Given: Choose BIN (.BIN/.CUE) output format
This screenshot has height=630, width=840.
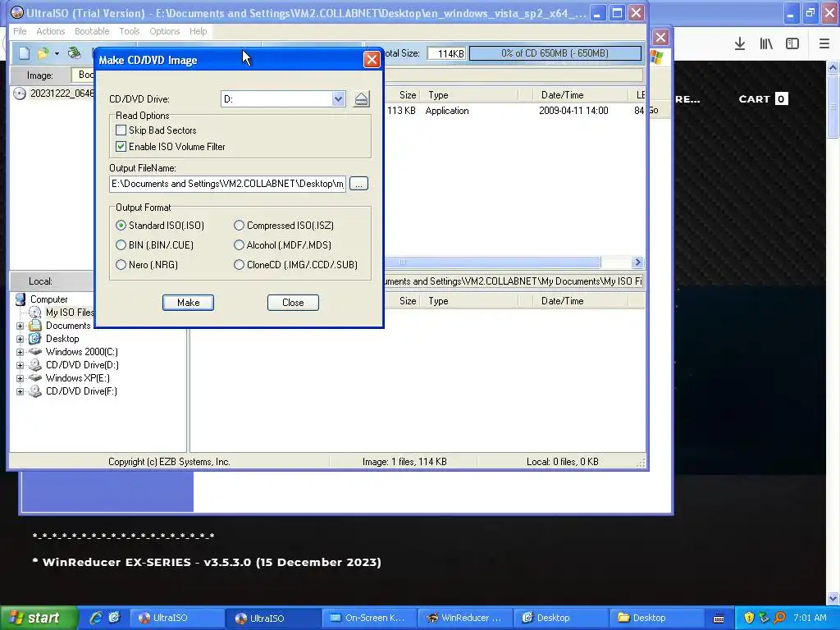Looking at the screenshot, I should (x=121, y=244).
